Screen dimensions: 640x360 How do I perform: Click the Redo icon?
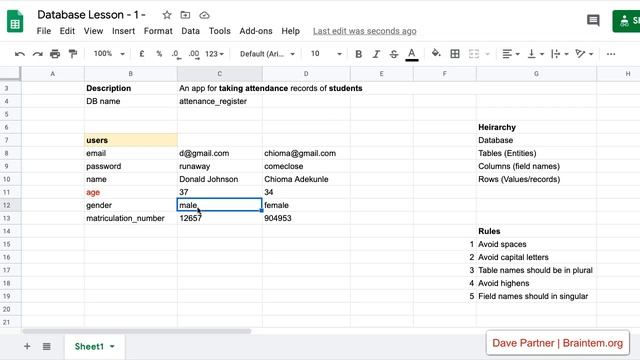pyautogui.click(x=38, y=54)
